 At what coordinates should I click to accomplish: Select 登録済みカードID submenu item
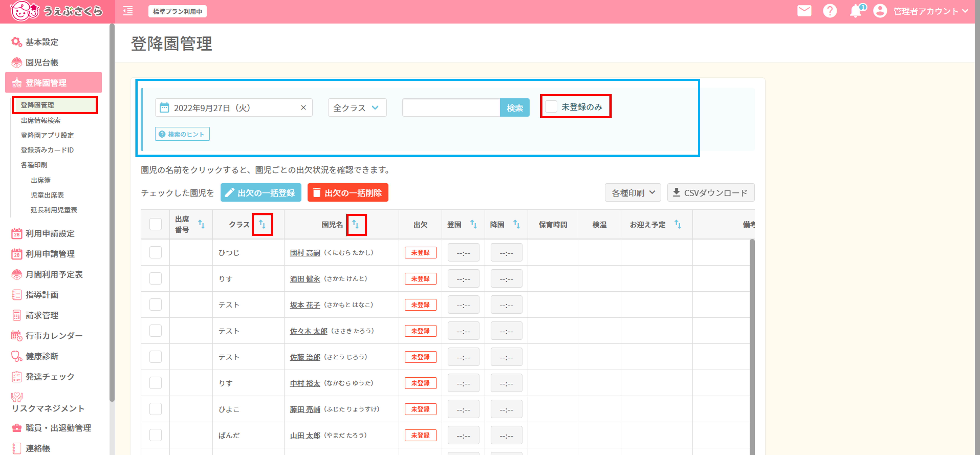(x=47, y=150)
